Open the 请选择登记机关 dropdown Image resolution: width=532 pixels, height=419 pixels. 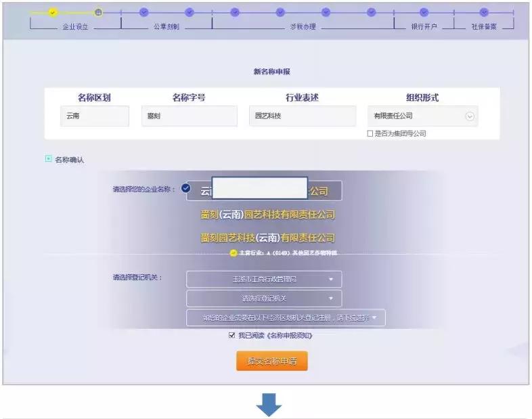pyautogui.click(x=264, y=299)
